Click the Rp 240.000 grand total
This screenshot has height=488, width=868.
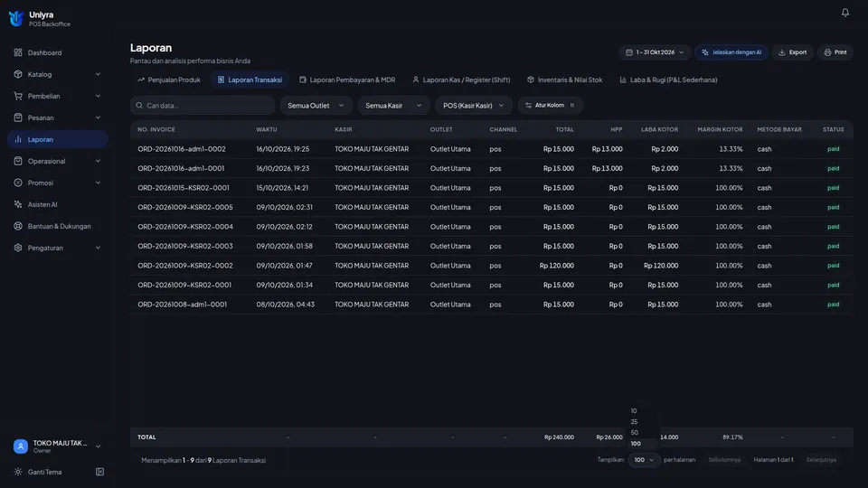click(x=559, y=437)
